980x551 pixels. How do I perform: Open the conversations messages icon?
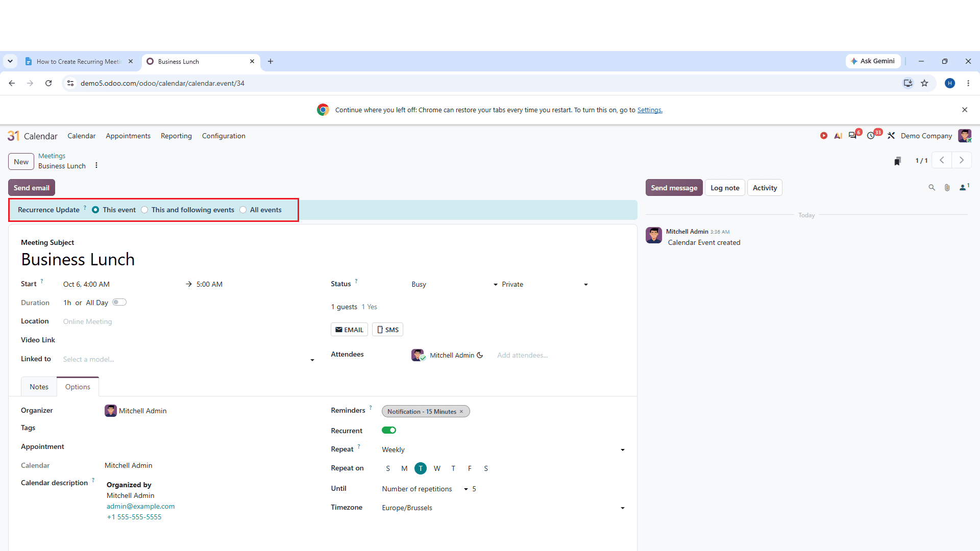(x=852, y=136)
